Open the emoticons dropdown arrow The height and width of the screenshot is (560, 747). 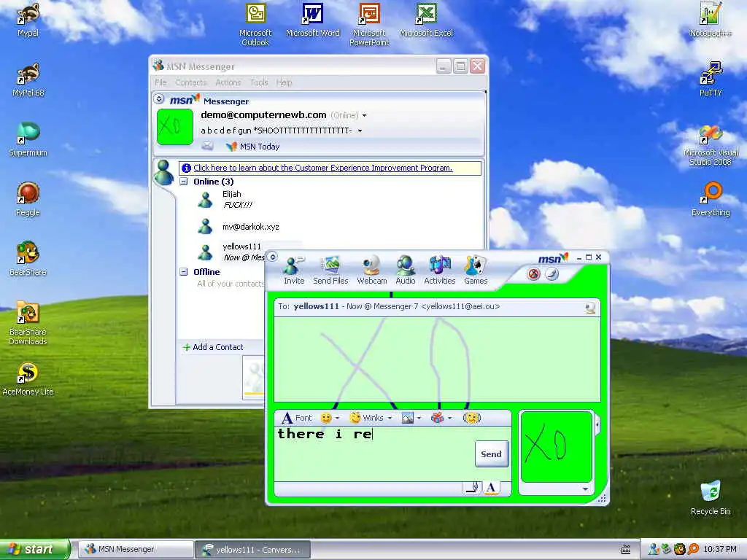pyautogui.click(x=337, y=418)
